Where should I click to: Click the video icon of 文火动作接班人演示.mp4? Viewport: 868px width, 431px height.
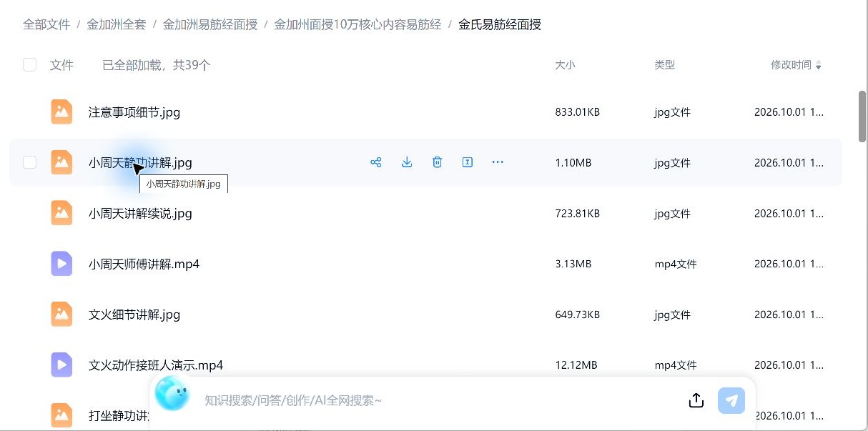tap(62, 365)
